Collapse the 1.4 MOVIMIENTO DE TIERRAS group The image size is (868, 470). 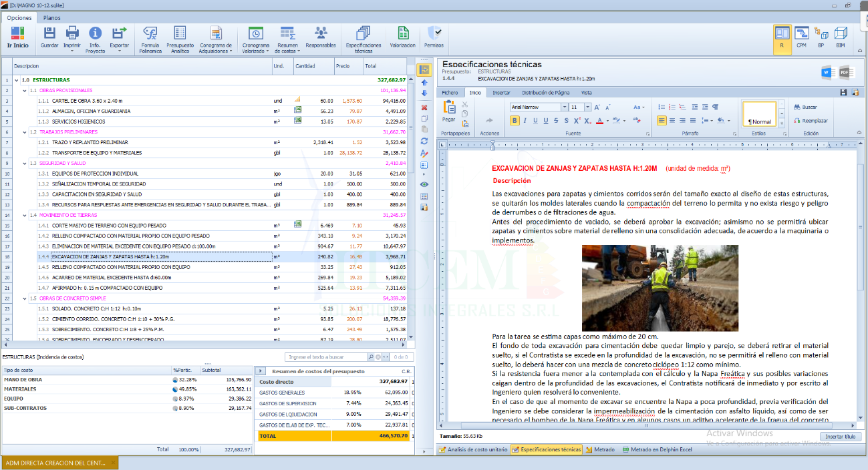click(x=25, y=216)
